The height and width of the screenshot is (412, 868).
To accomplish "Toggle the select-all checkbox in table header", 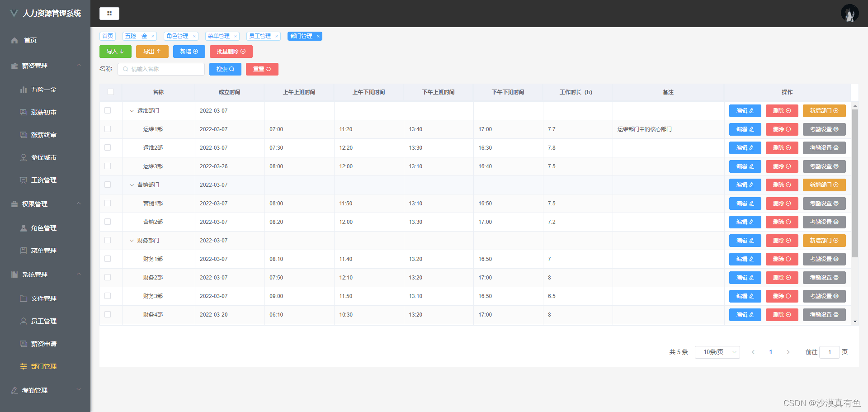I will click(111, 92).
